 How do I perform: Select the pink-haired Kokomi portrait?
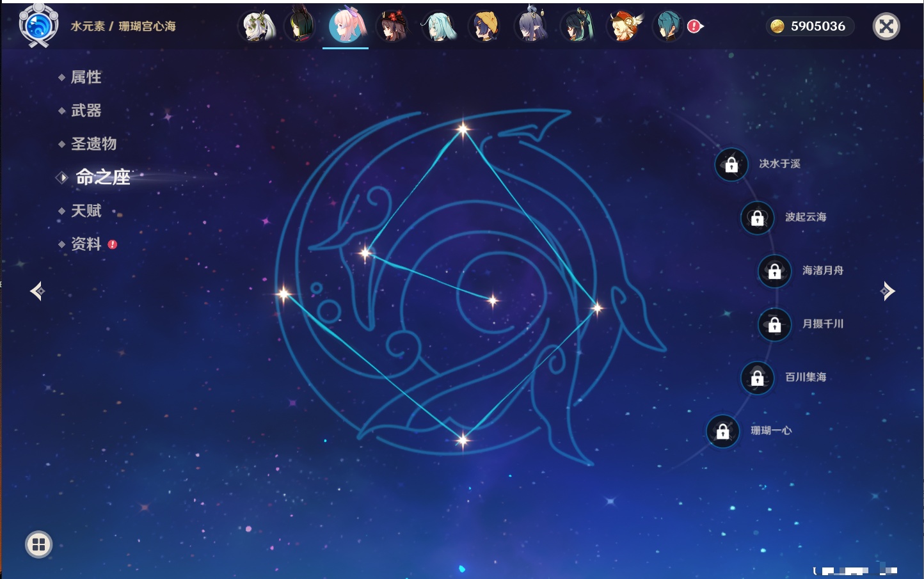(346, 26)
